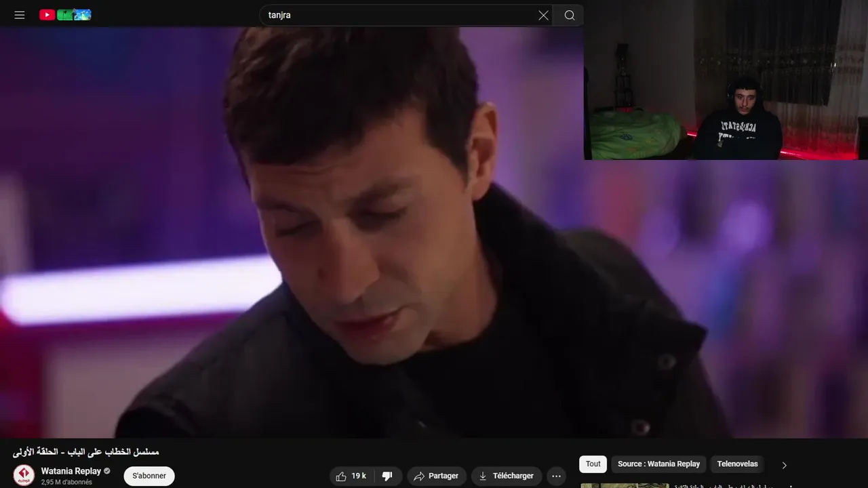Screen dimensions: 868x488
Task: Select the Telenovelas filter chip
Action: tap(737, 464)
